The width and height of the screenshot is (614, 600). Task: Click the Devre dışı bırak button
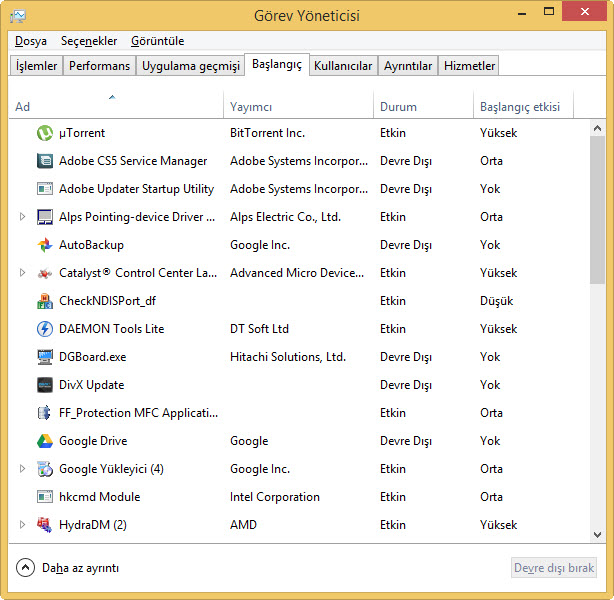[554, 568]
